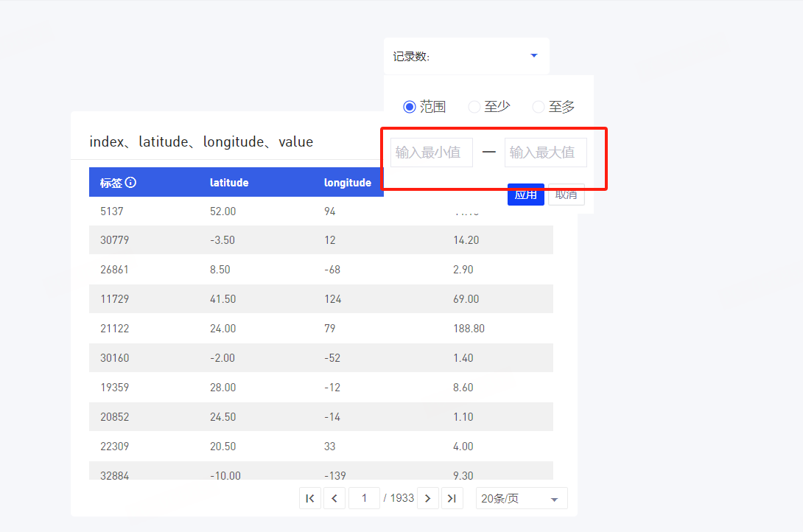Image resolution: width=803 pixels, height=532 pixels.
Task: Sort by the longitude column header
Action: pos(347,182)
